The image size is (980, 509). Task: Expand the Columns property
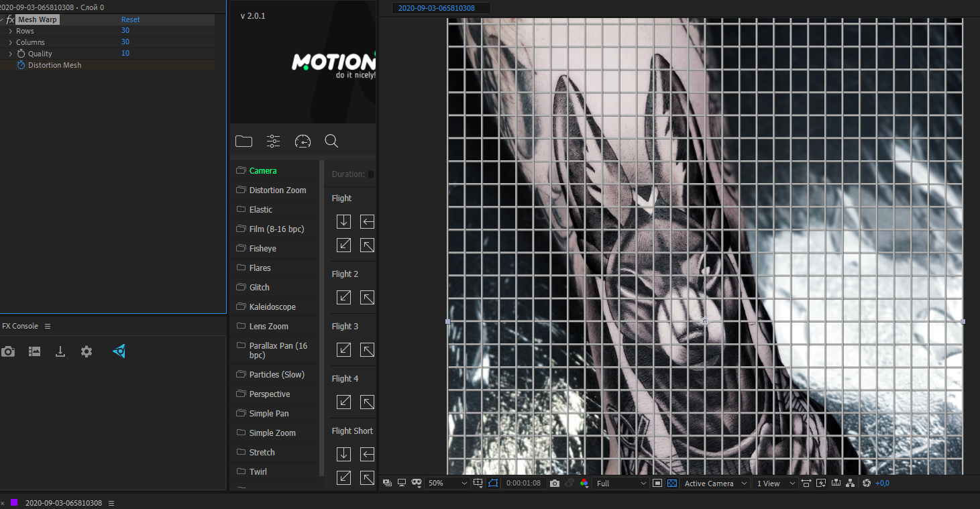coord(10,42)
